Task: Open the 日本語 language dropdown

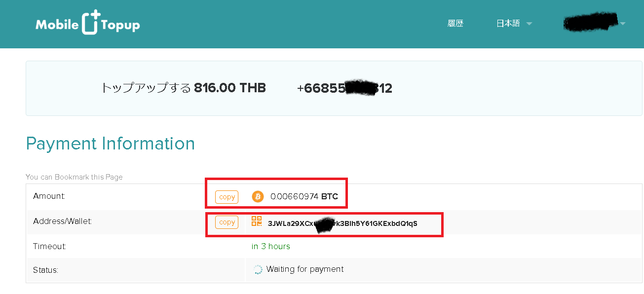Action: pos(514,23)
